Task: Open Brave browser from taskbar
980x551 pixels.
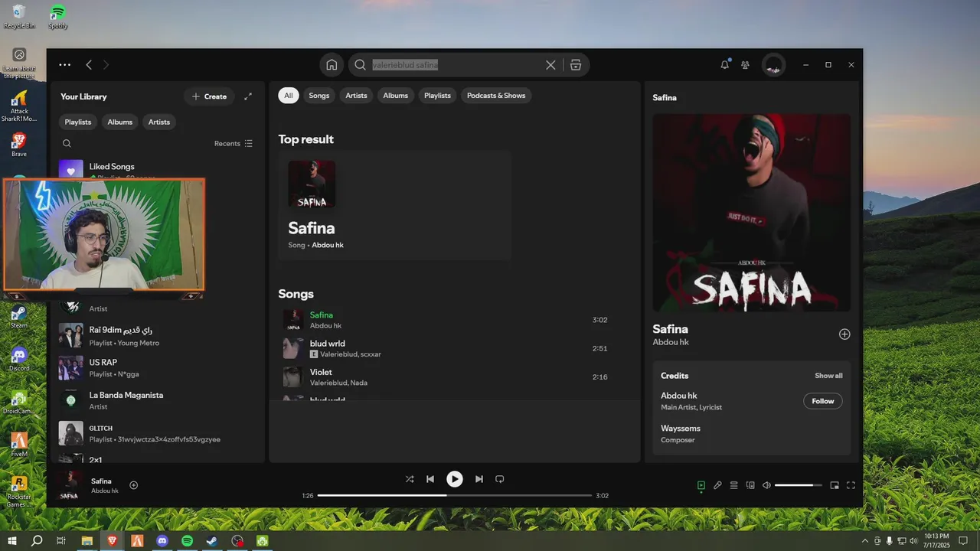Action: [x=113, y=540]
